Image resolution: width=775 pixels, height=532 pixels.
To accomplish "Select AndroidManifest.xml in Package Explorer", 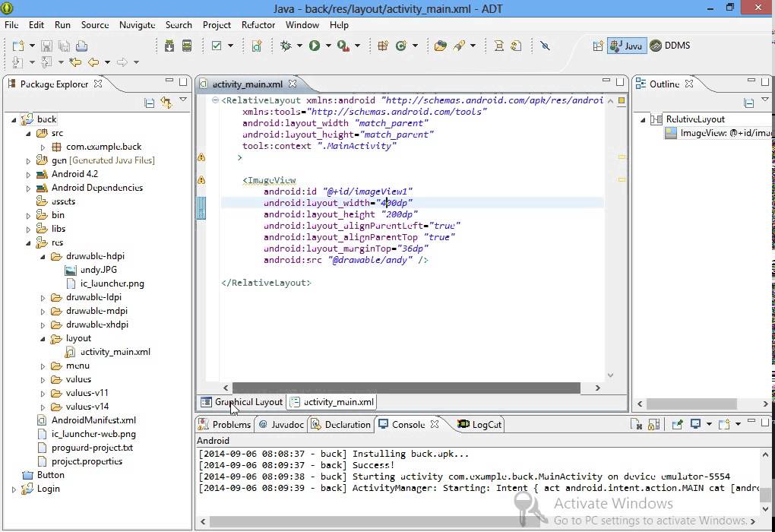I will (93, 420).
